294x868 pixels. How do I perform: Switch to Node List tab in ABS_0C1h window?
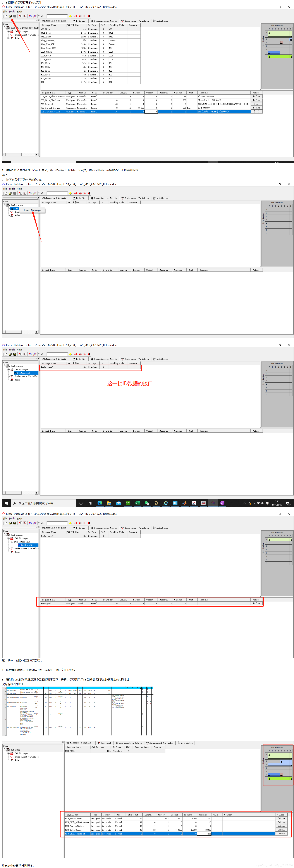(79, 21)
